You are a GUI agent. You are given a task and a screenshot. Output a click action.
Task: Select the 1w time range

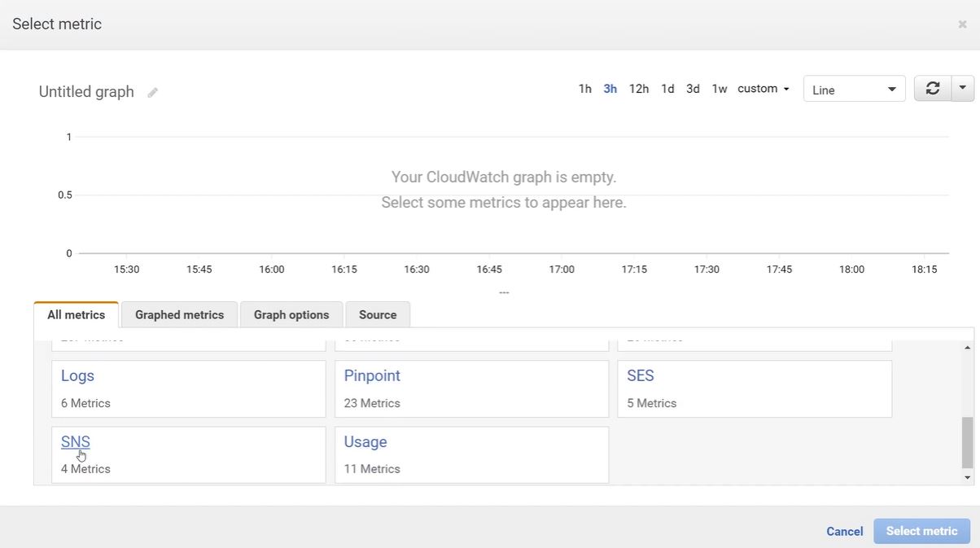720,89
